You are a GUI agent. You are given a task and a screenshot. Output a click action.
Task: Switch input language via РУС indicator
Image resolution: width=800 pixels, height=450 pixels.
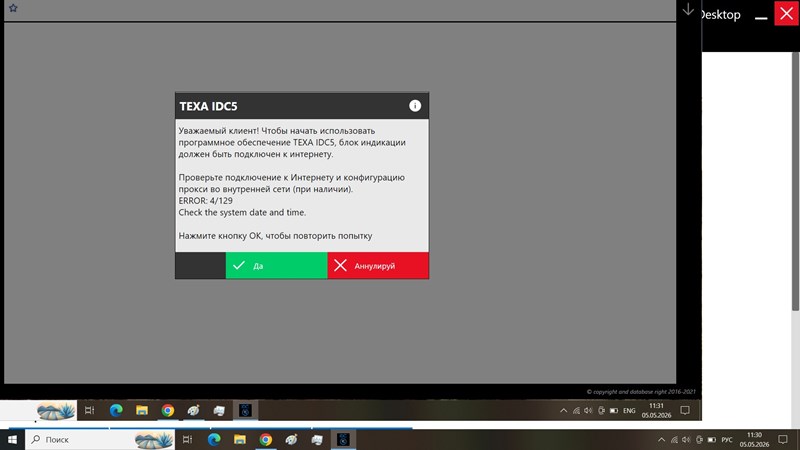727,439
